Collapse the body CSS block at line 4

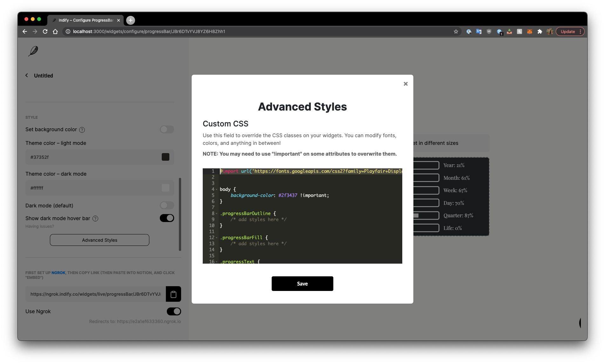pos(216,189)
